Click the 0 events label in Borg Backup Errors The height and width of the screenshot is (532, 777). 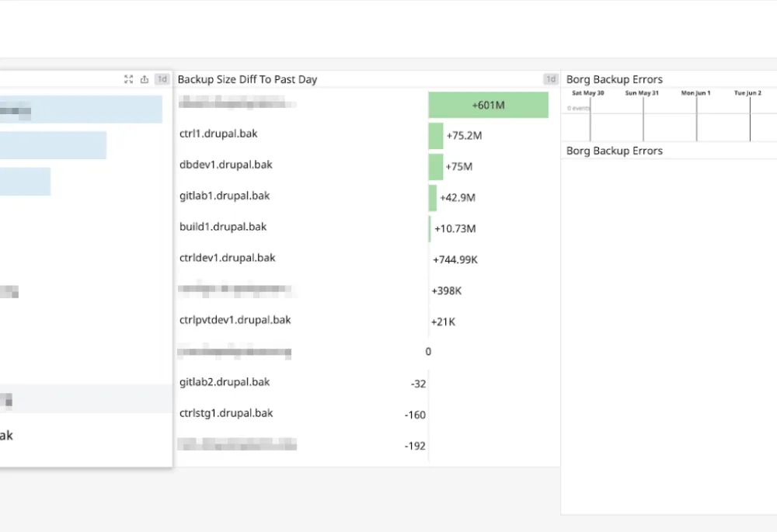(578, 108)
